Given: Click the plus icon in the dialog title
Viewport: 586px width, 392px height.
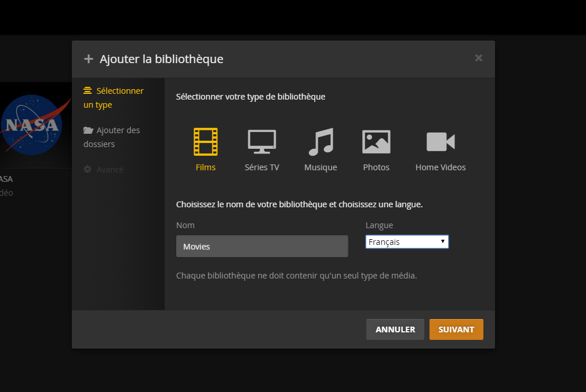Looking at the screenshot, I should click(x=89, y=59).
